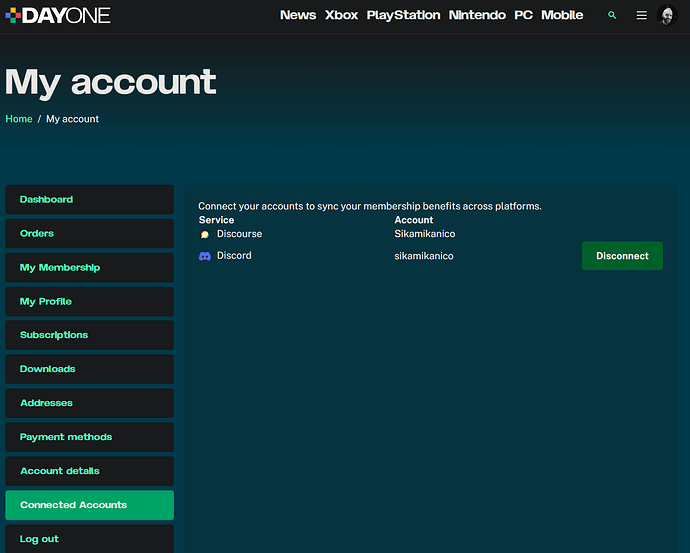Viewport: 690px width, 553px height.
Task: Go to News section
Action: [x=298, y=15]
